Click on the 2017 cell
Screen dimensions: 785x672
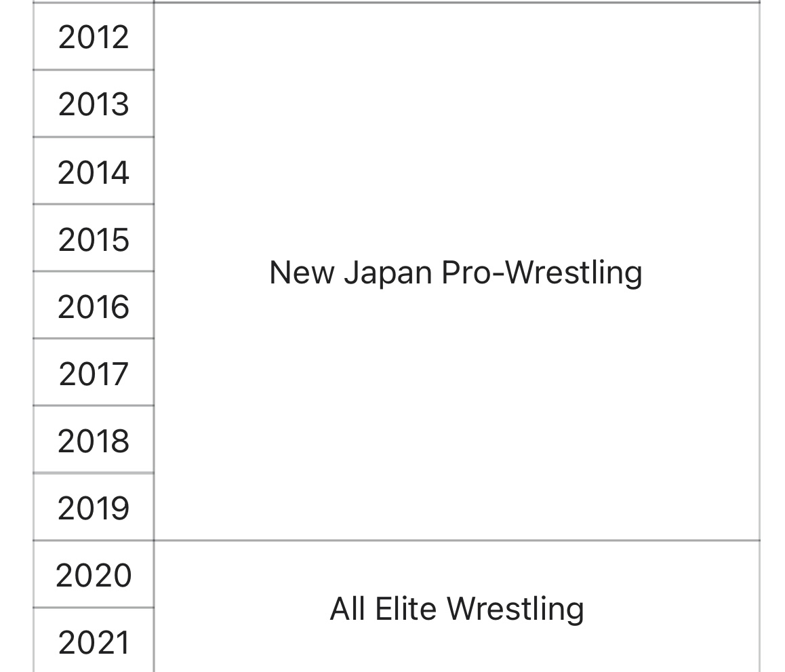tap(94, 374)
